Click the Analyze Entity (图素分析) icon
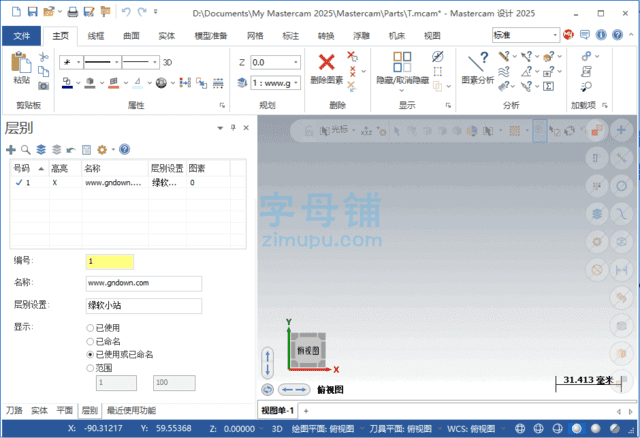The width and height of the screenshot is (640, 438). (x=478, y=62)
